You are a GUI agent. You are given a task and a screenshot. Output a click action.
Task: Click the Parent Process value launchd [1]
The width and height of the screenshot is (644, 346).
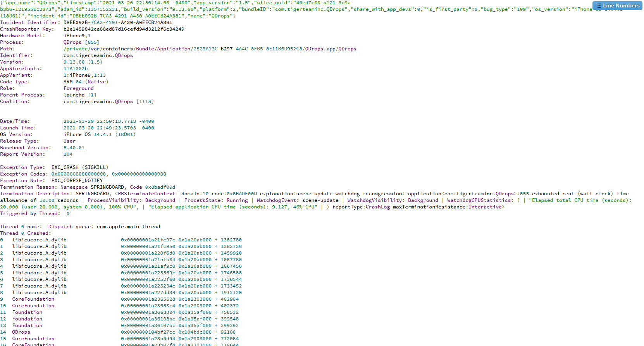[80, 95]
